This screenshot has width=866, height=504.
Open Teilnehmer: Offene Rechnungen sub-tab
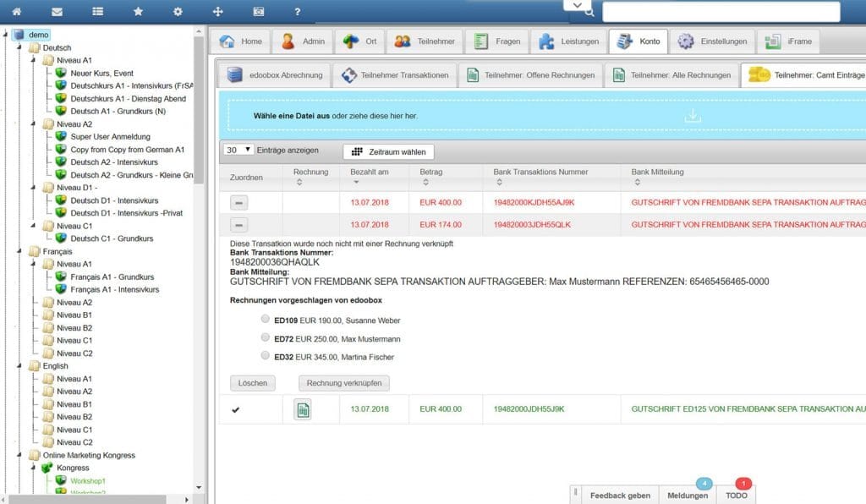(x=531, y=75)
